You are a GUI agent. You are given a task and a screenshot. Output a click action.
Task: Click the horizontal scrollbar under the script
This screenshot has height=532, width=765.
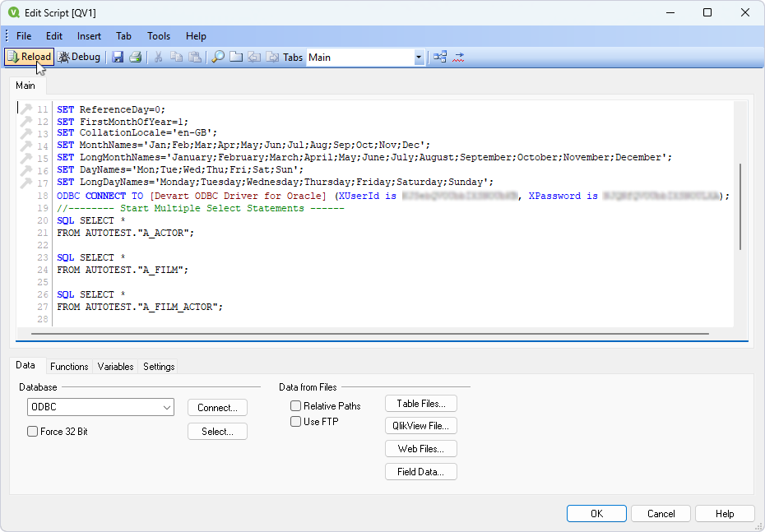click(370, 334)
